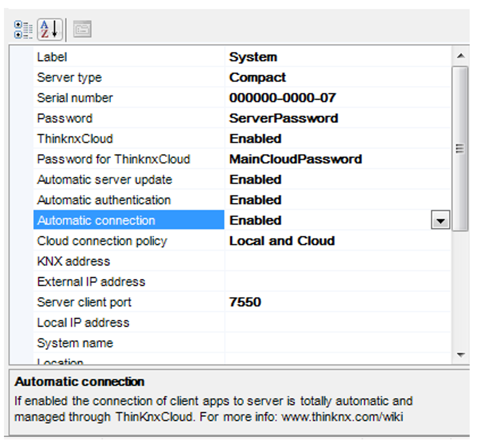The height and width of the screenshot is (448, 482).
Task: Click the vertical scrollbar thumb
Action: pyautogui.click(x=460, y=149)
